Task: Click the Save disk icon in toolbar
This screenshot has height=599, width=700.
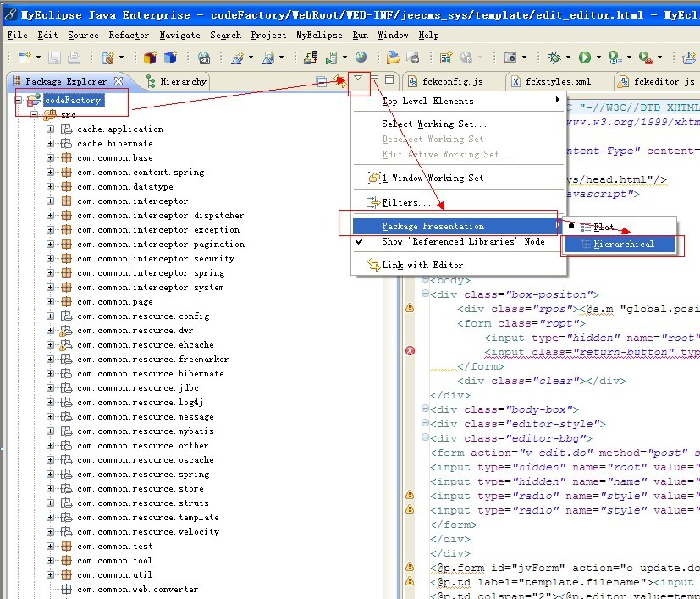Action: (x=54, y=58)
